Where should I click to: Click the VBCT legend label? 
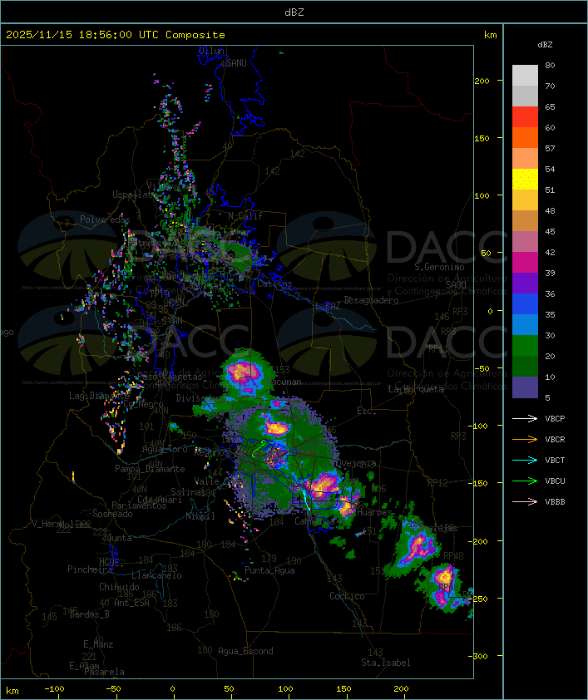(x=555, y=461)
